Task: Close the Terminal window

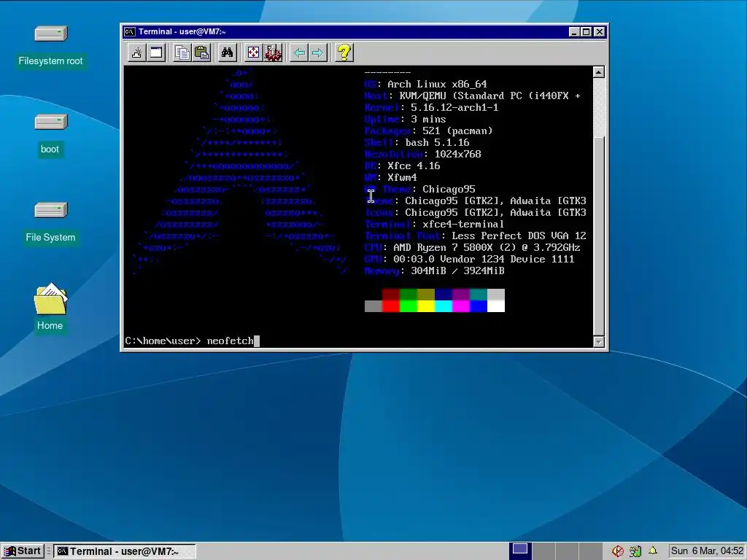Action: 600,32
